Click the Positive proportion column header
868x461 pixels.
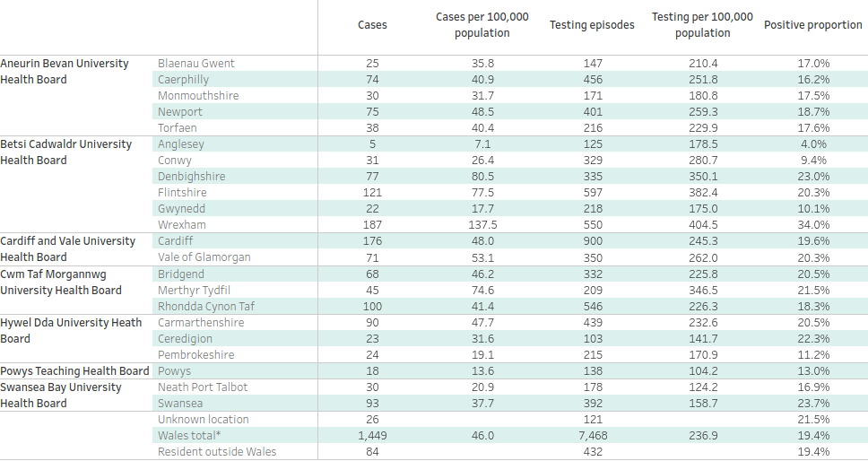[813, 25]
